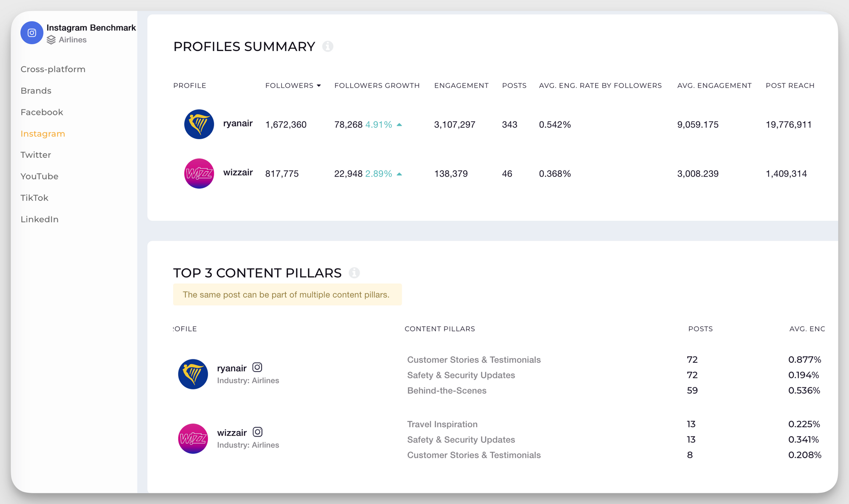Viewport: 849px width, 504px height.
Task: Click Posts header in Content Pillars table
Action: click(700, 329)
